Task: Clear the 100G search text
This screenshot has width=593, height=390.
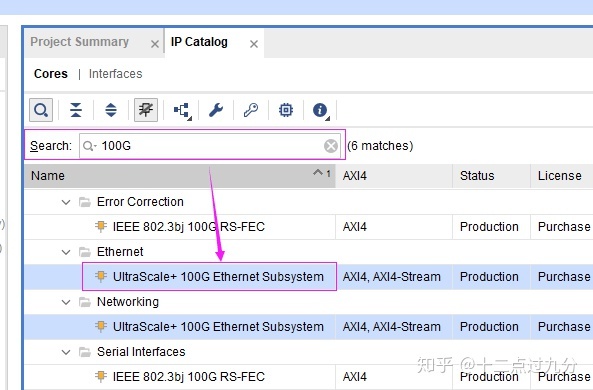Action: click(331, 146)
